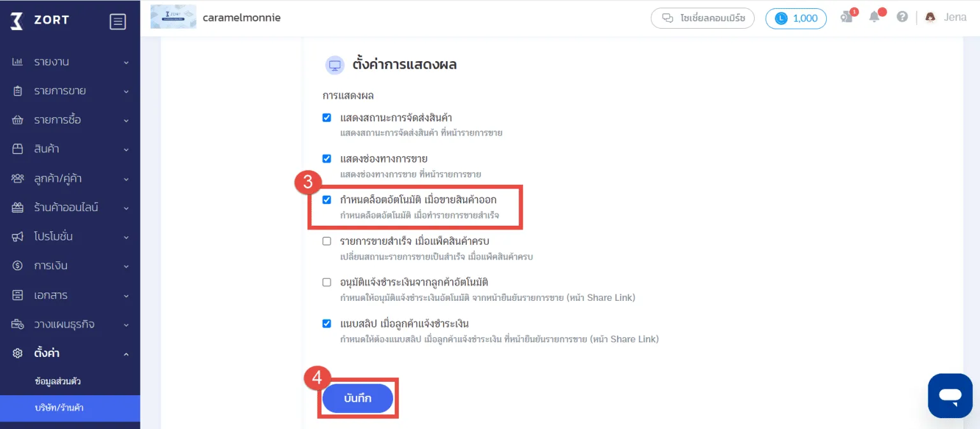The image size is (980, 429).
Task: Uncheck แสดงสถานะการจัดส่งสินค้า checkbox
Action: pyautogui.click(x=327, y=118)
